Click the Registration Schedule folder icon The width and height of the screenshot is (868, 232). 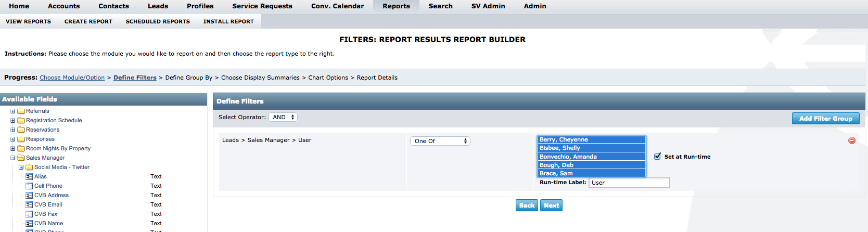(21, 120)
